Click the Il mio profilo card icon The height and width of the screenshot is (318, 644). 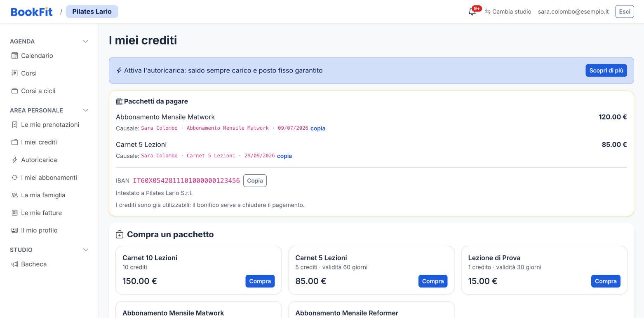(14, 230)
